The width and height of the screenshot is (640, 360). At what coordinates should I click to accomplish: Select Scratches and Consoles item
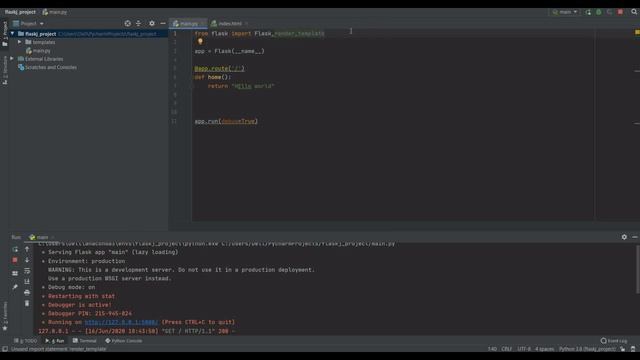[x=47, y=67]
